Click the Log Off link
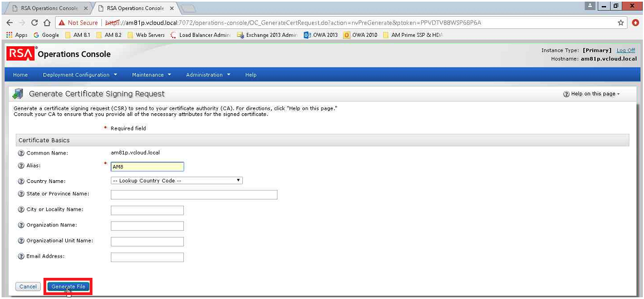This screenshot has height=299, width=644. [626, 50]
